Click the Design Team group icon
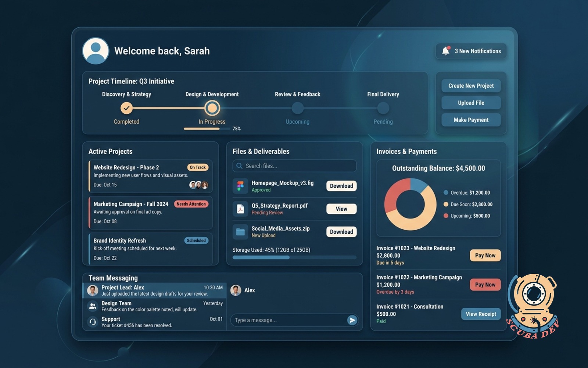Image resolution: width=588 pixels, height=368 pixels. tap(93, 306)
